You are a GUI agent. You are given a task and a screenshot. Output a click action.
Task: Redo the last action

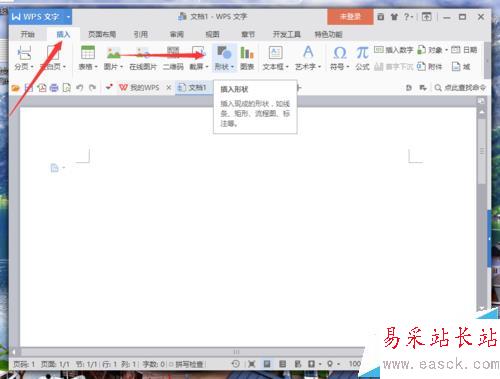(x=92, y=88)
